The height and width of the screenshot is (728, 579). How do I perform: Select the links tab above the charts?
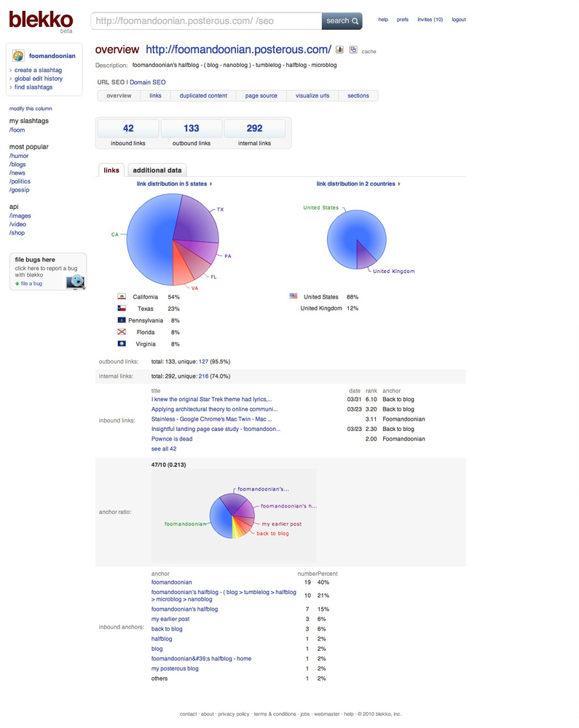(x=111, y=170)
